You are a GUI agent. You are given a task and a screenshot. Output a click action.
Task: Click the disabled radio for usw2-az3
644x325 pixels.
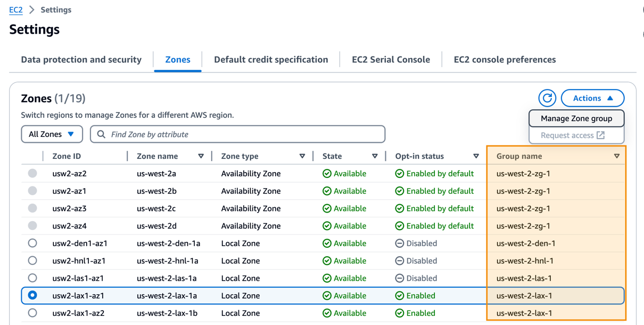tap(32, 208)
